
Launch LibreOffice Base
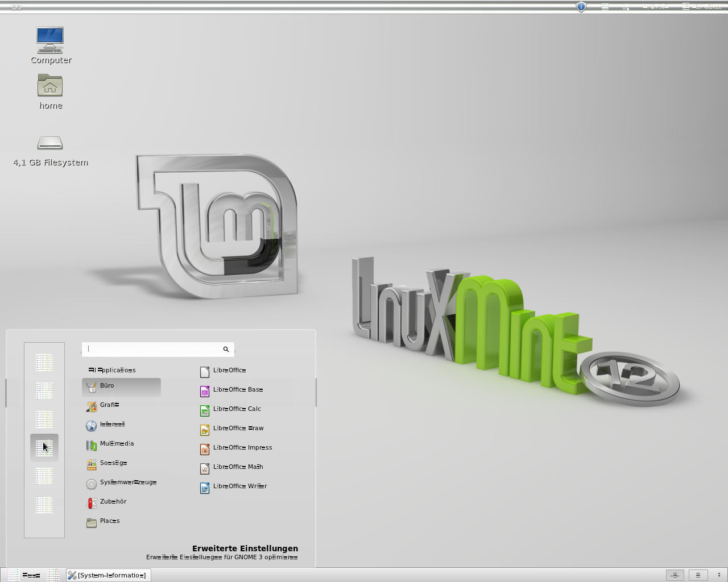click(231, 391)
